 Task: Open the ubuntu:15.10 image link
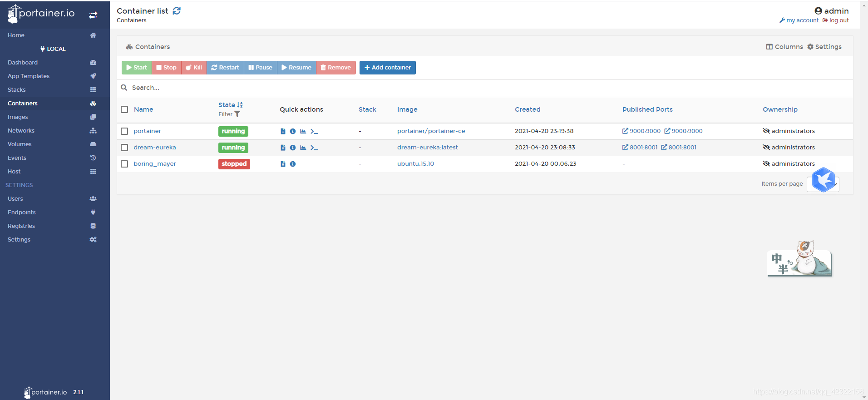pos(415,164)
